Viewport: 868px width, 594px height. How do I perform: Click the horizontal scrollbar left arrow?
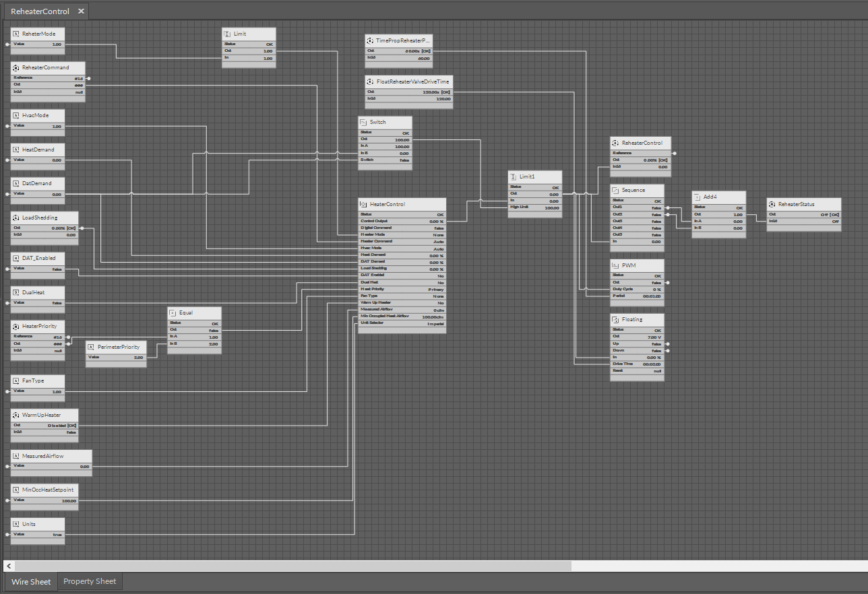pos(8,566)
